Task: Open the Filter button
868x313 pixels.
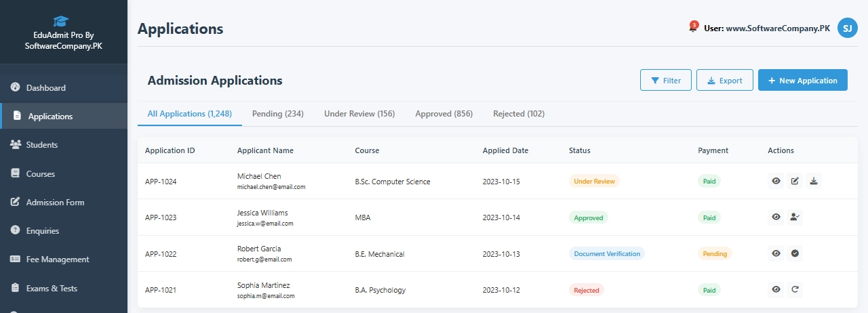Action: pos(666,80)
